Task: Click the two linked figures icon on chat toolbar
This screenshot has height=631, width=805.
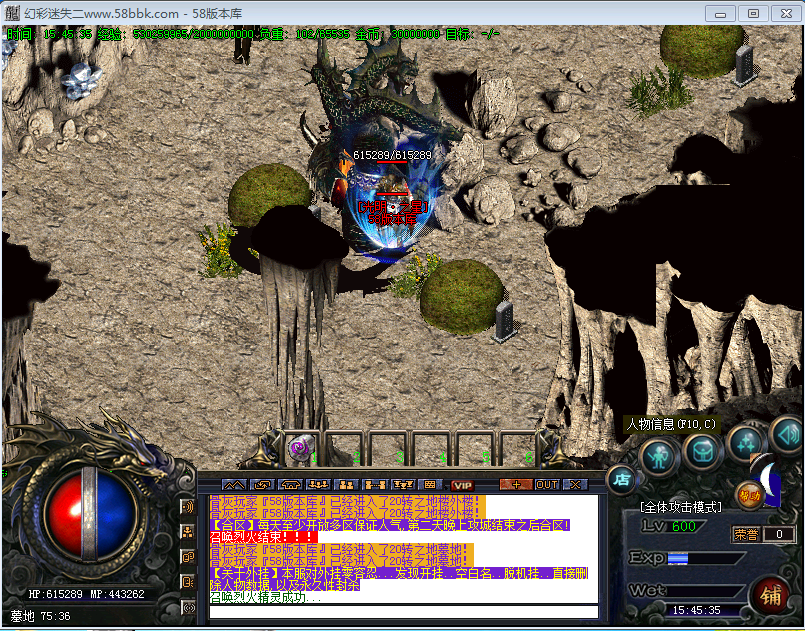Action: [374, 485]
